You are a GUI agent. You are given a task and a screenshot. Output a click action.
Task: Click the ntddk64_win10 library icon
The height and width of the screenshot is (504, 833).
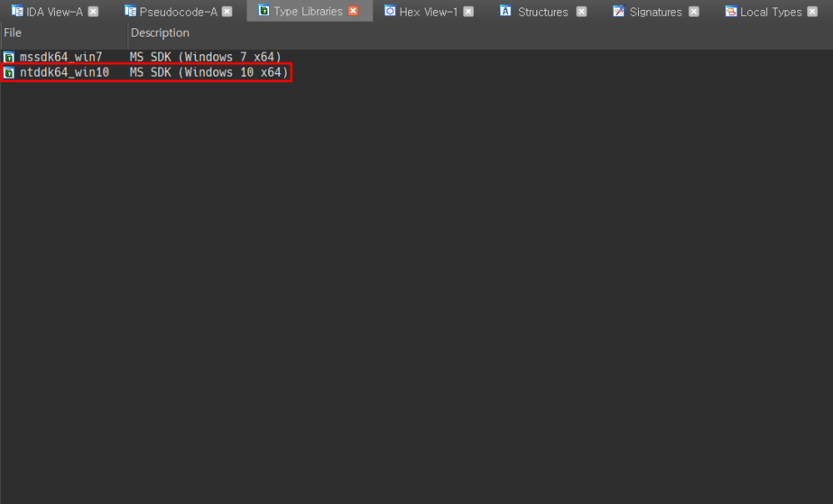pos(9,72)
